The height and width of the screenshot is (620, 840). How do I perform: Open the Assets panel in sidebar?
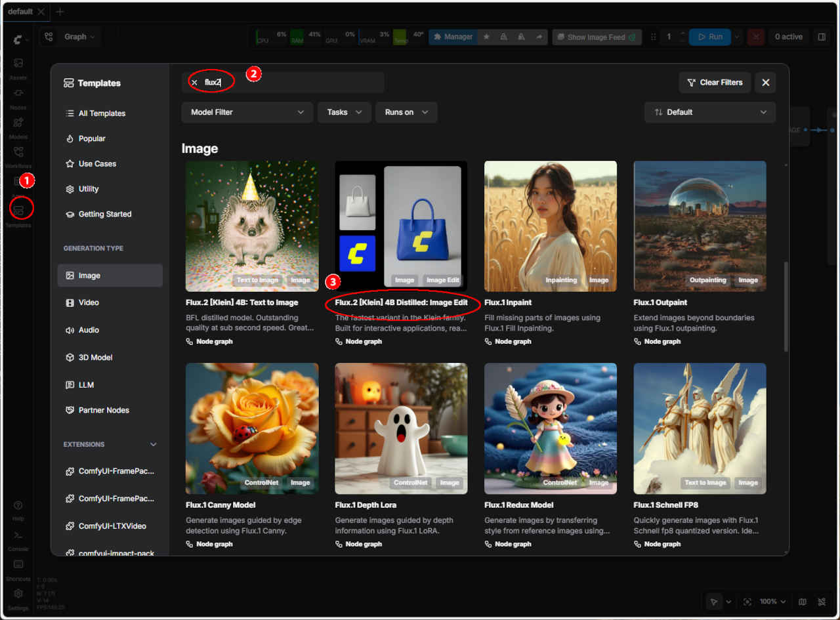18,64
